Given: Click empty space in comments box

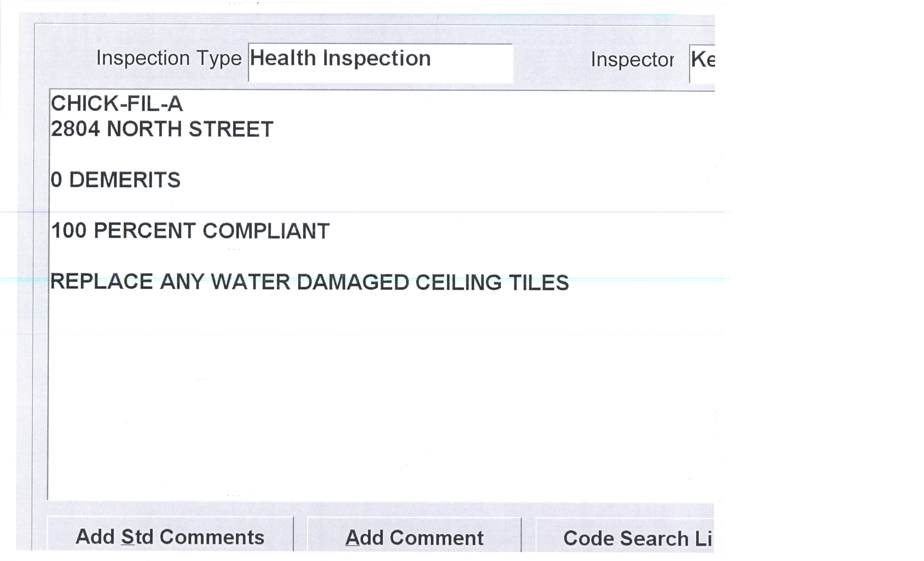Looking at the screenshot, I should pyautogui.click(x=375, y=394).
